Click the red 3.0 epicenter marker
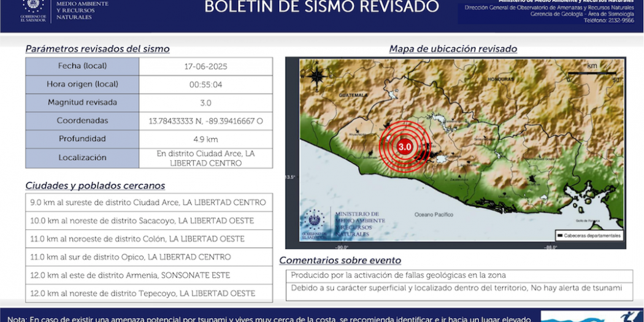 (x=404, y=147)
